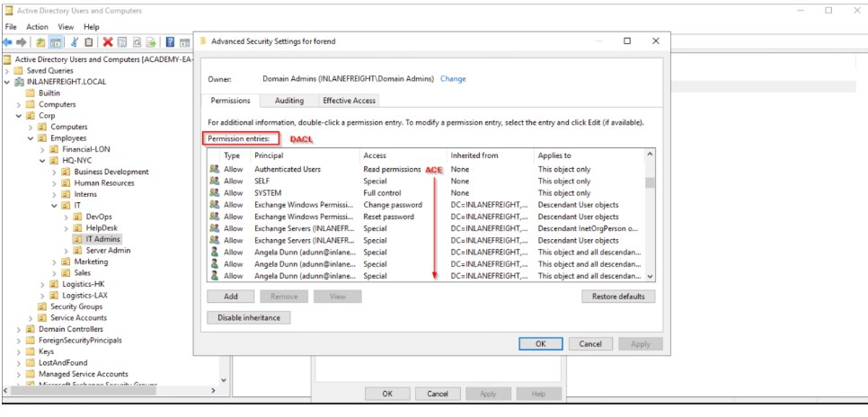The width and height of the screenshot is (868, 417).
Task: Click the Cut scissors toolbar icon
Action: coord(75,42)
